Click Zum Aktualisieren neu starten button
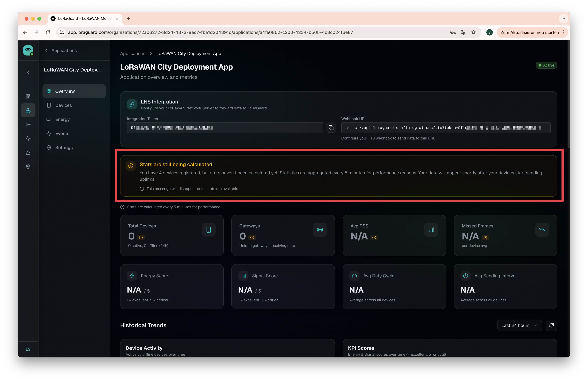The image size is (588, 381). 529,32
